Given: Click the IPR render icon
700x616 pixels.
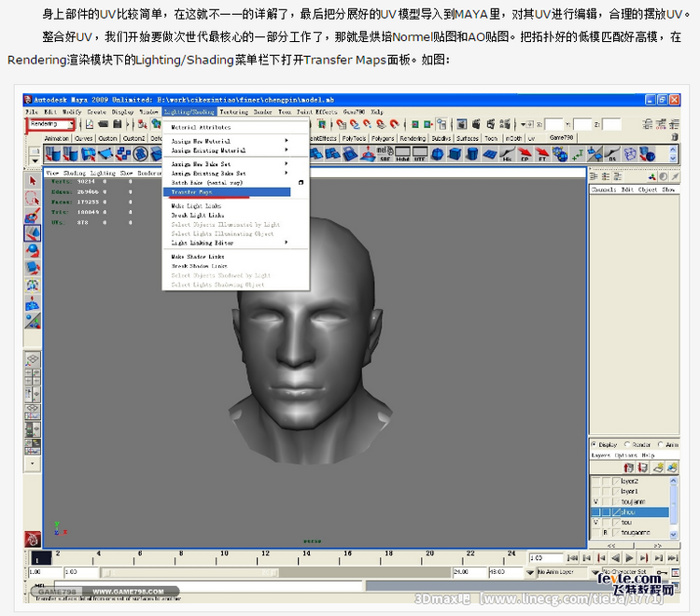Looking at the screenshot, I should click(x=490, y=124).
